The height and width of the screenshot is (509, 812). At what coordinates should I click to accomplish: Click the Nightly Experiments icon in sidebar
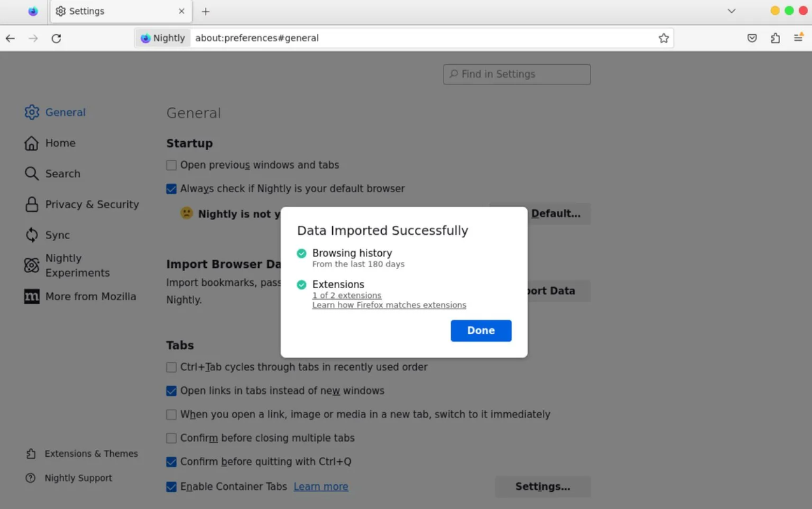(x=32, y=265)
